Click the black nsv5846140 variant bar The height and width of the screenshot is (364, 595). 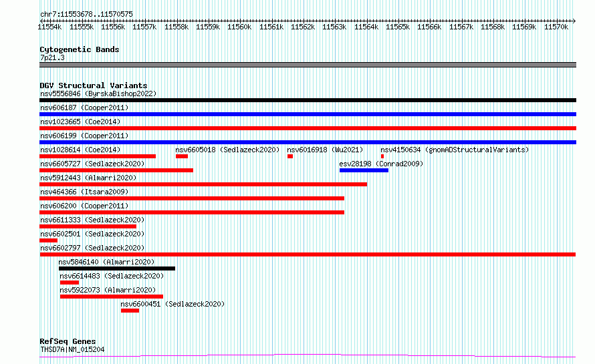pyautogui.click(x=117, y=268)
